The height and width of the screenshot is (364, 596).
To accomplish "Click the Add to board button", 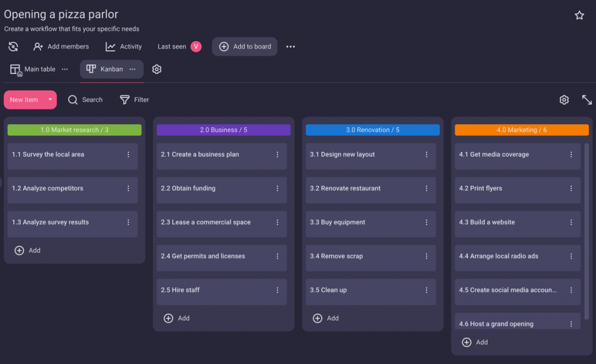I will click(244, 47).
